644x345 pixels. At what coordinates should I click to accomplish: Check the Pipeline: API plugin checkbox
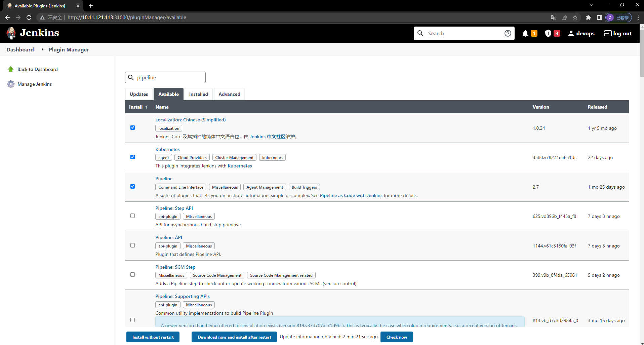click(x=132, y=245)
